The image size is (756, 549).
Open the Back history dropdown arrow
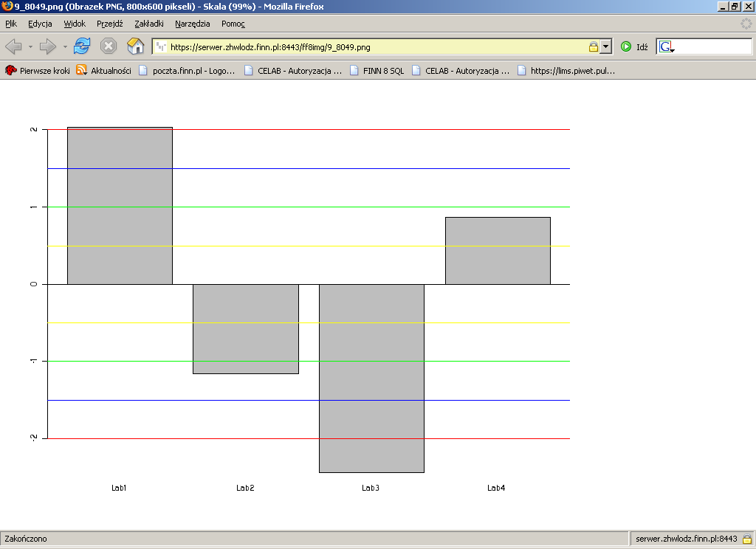(x=30, y=46)
